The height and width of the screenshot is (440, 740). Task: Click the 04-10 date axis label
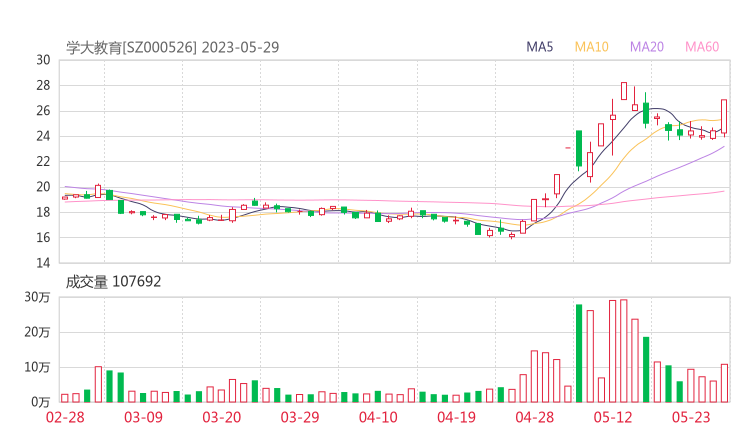pyautogui.click(x=378, y=417)
